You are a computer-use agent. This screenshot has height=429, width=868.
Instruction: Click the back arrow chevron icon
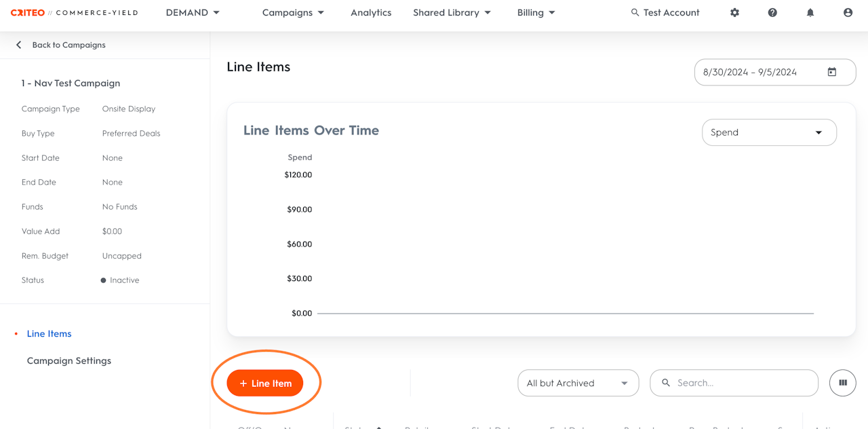(19, 45)
